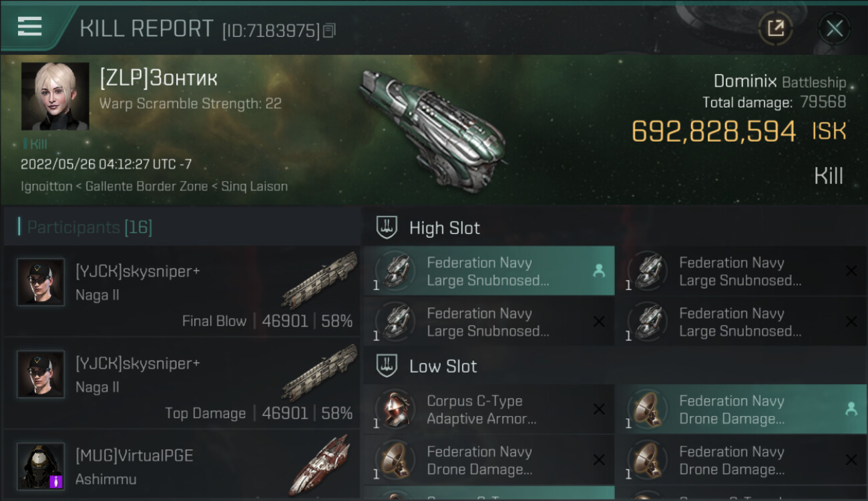Close the kill report window
This screenshot has height=501, width=868.
[x=834, y=28]
